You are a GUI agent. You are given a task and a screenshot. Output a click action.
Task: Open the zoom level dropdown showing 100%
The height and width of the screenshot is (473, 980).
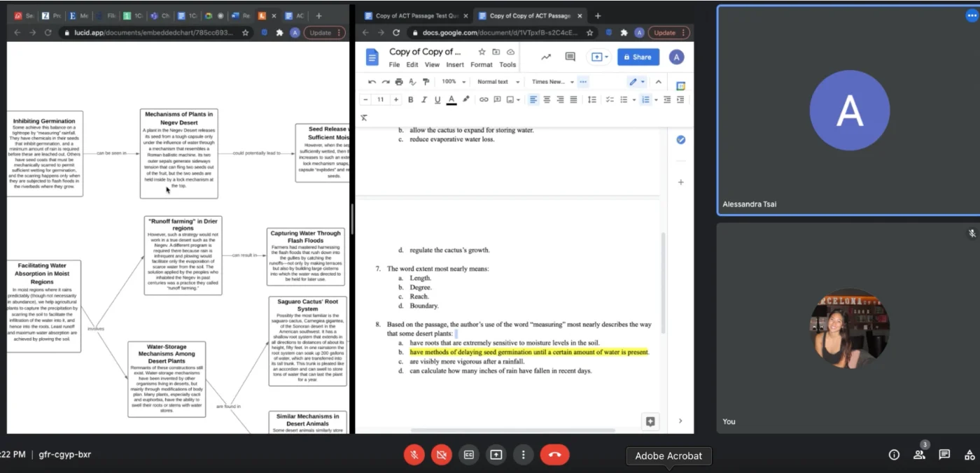(x=452, y=82)
